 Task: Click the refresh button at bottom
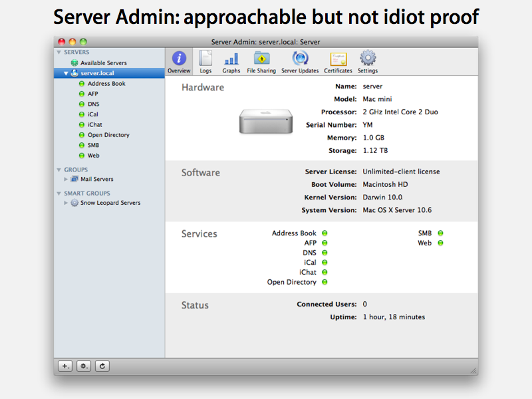coord(102,366)
